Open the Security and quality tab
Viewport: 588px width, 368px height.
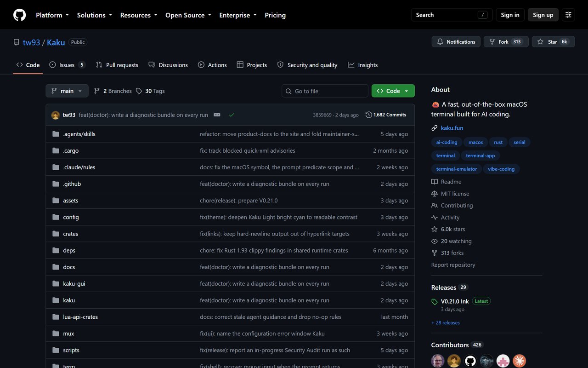(x=307, y=65)
